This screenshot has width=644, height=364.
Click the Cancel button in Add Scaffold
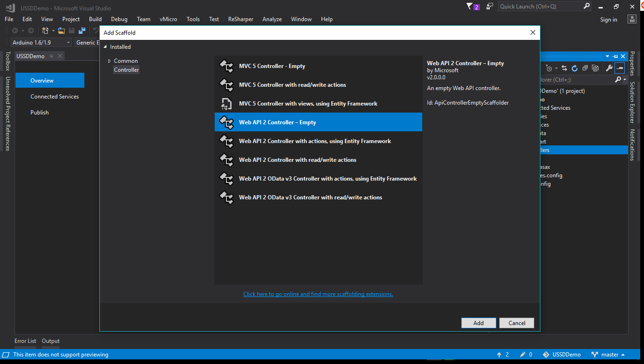[517, 323]
